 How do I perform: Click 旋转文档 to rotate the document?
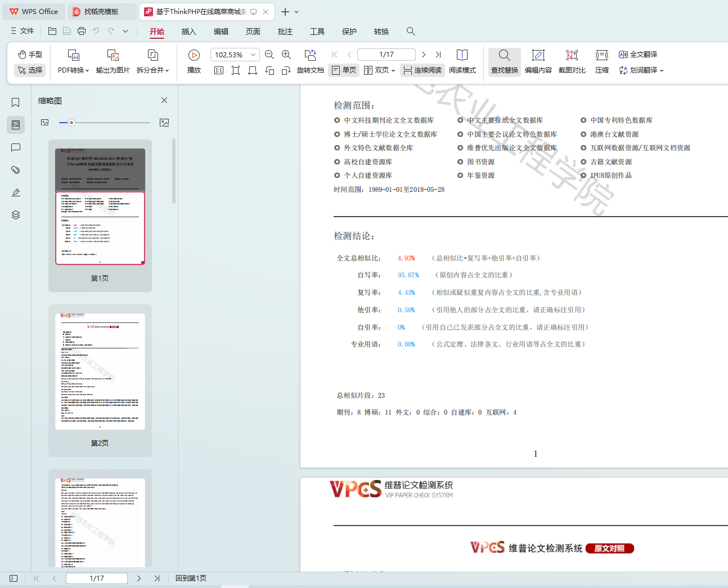click(x=311, y=61)
